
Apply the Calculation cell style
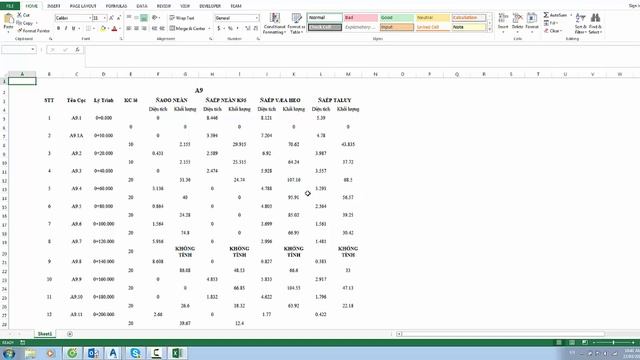pos(469,18)
